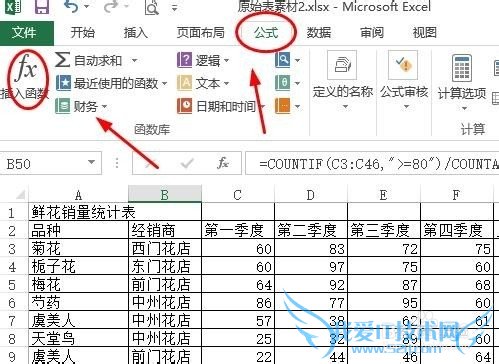This screenshot has width=499, height=364.
Task: Expand Recently Used functions dropdown arrow
Action: tap(165, 83)
